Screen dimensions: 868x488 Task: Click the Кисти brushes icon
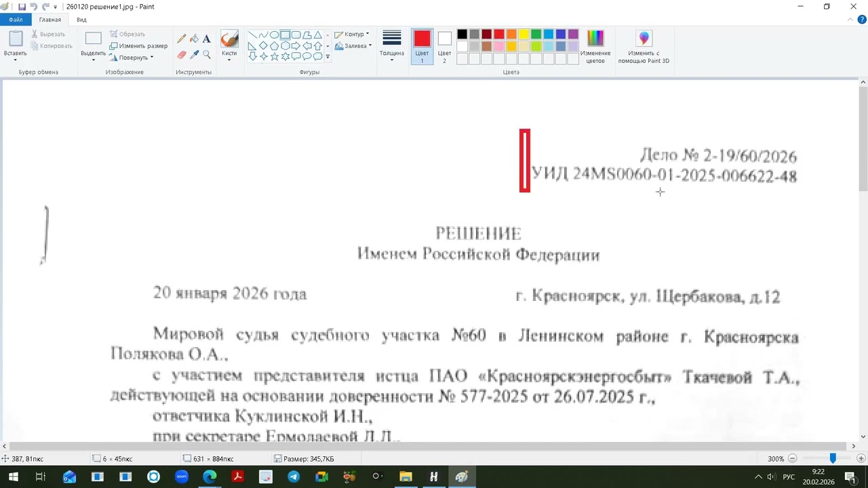click(x=229, y=38)
